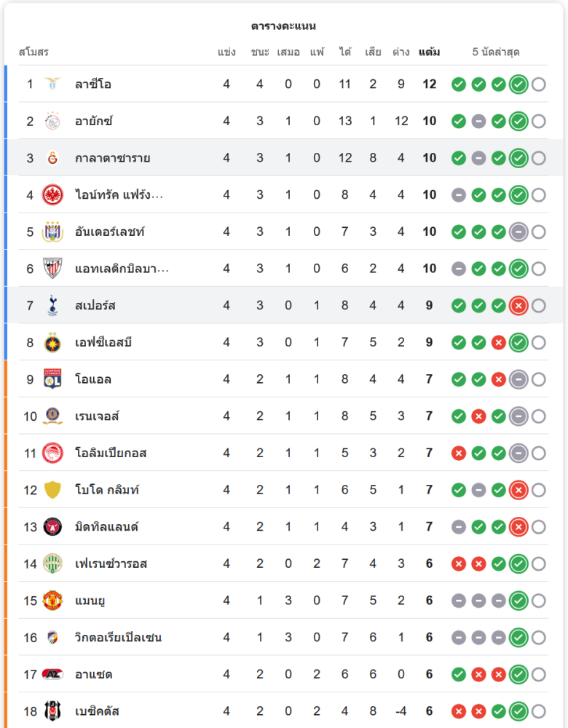Click the แต้ม points column header
Screen dimensions: 568x728
pos(429,52)
